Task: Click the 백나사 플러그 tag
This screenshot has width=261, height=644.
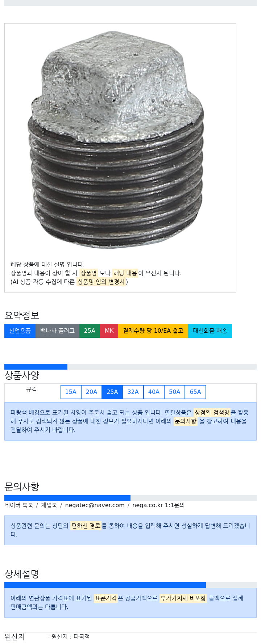Action: pos(57,331)
